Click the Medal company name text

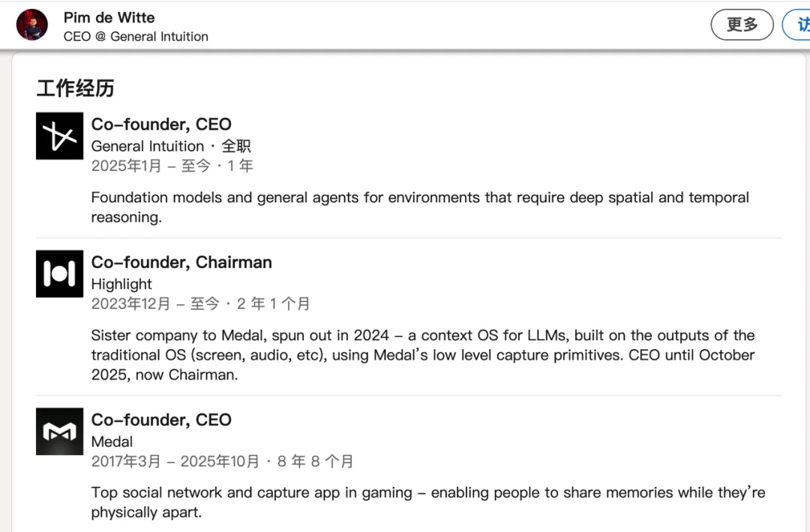coord(112,441)
